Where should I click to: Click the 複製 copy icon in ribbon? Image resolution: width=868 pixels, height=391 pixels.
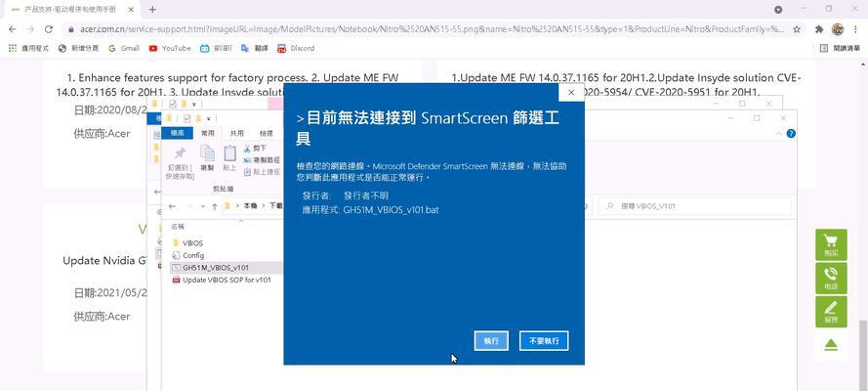pyautogui.click(x=207, y=154)
